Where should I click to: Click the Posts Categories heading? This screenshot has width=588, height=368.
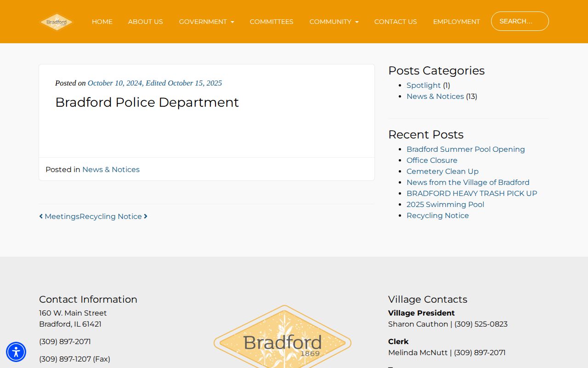436,70
